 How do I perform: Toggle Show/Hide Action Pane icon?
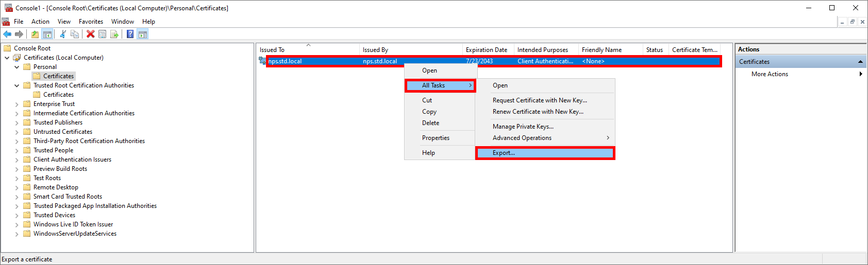pyautogui.click(x=143, y=34)
